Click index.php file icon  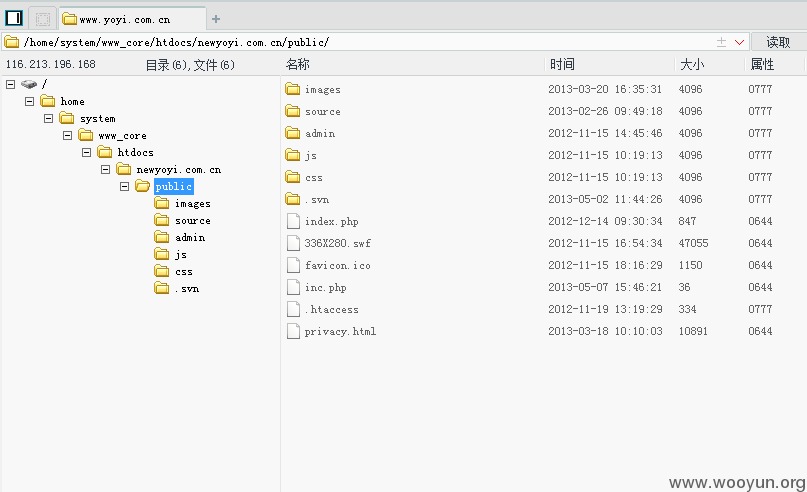[293, 221]
